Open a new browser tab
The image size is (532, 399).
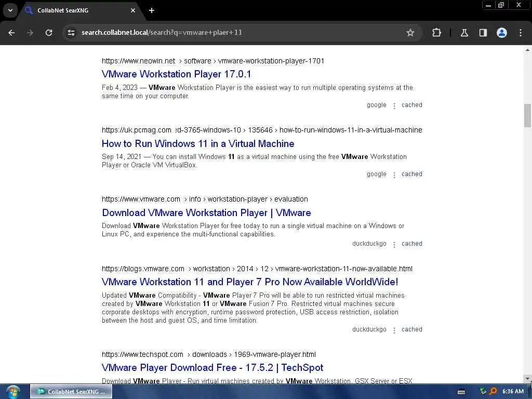[152, 10]
